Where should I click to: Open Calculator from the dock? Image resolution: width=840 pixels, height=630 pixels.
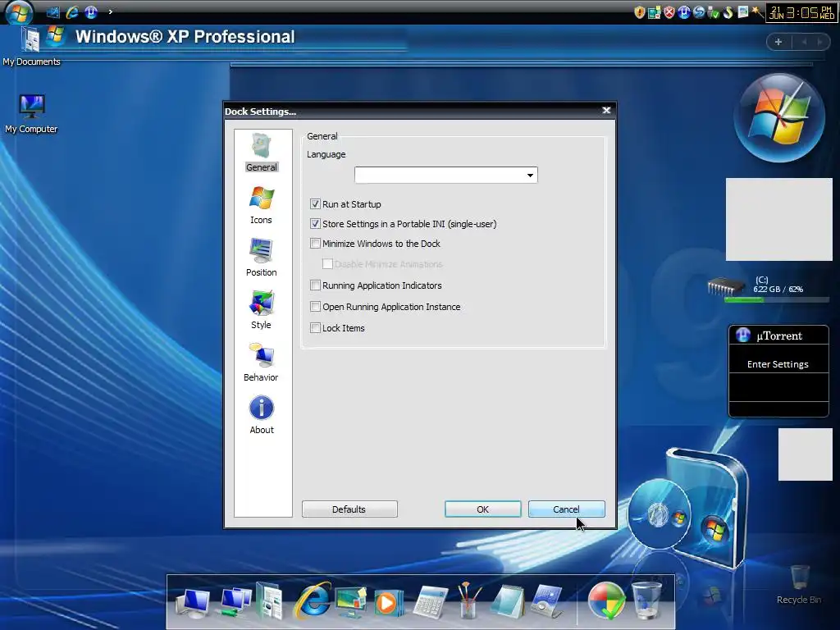tap(431, 602)
